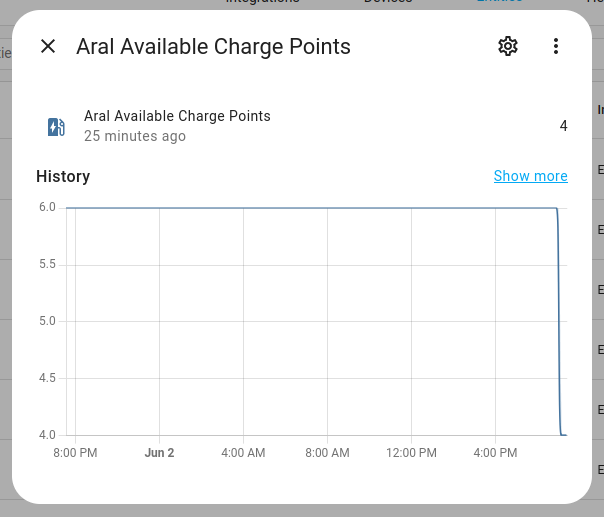604x517 pixels.
Task: Click the '8:00 PM' time axis label
Action: (x=75, y=453)
